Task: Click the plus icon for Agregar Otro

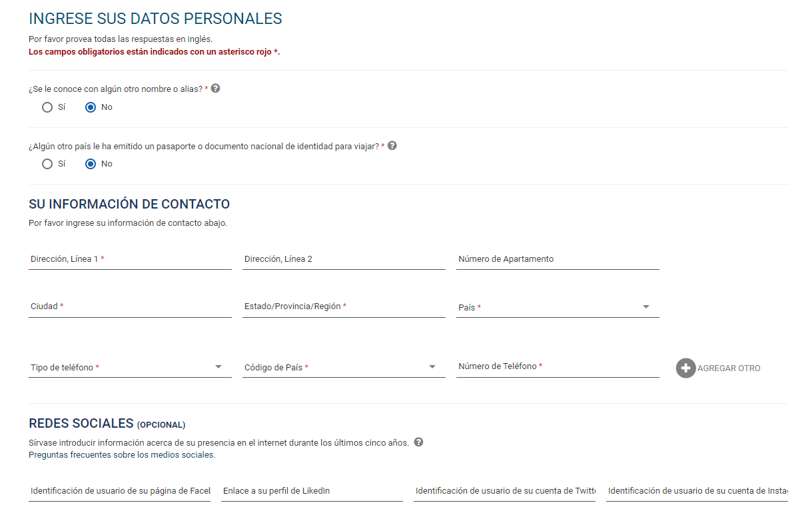Action: (x=685, y=368)
